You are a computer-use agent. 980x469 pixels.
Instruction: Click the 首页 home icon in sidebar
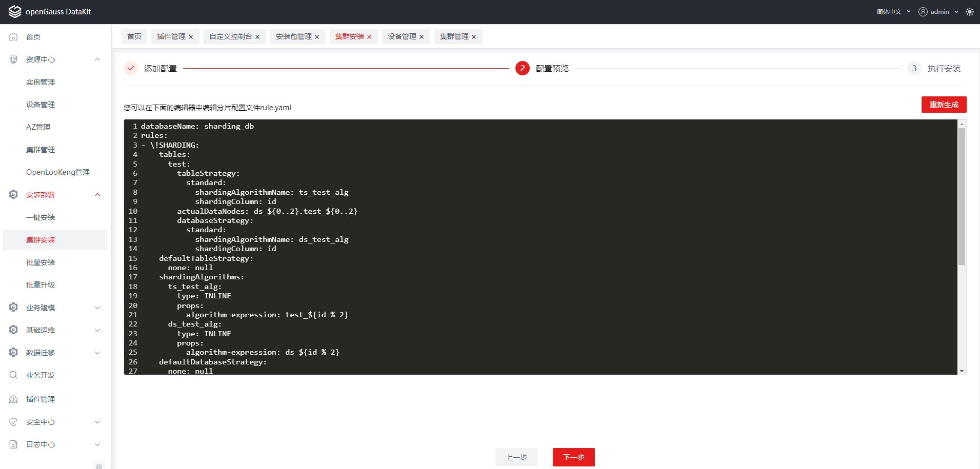14,37
